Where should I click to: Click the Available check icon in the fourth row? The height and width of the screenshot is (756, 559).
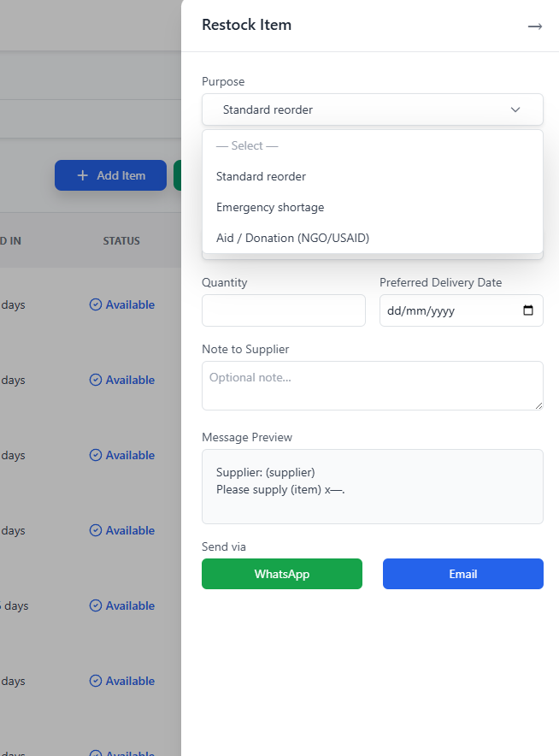pos(94,530)
